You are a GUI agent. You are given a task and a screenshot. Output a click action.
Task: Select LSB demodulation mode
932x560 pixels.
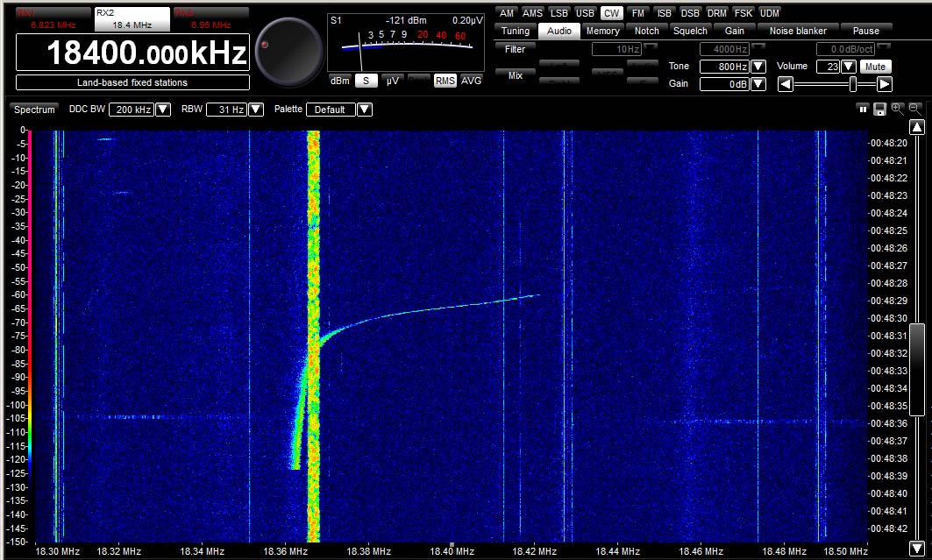[558, 13]
